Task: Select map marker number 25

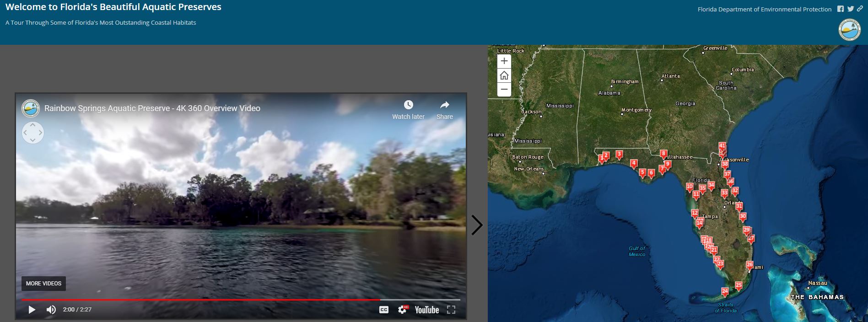Action: [x=739, y=285]
